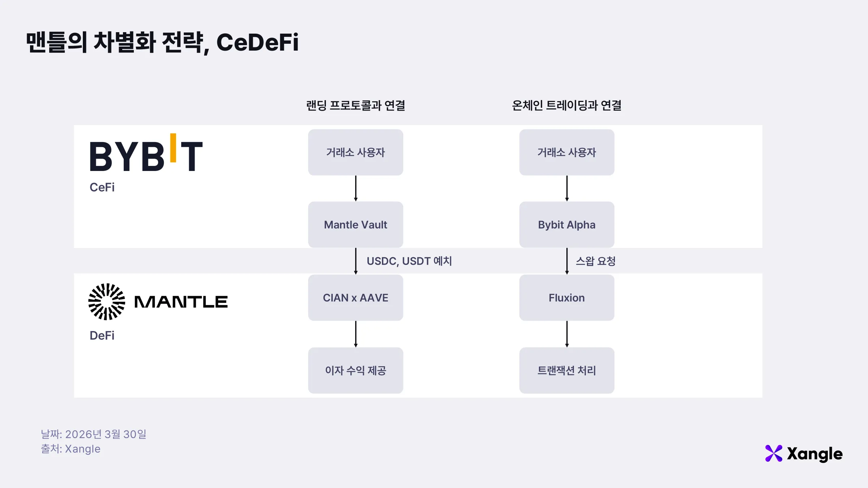Click the 스왑 요청 label
Viewport: 868px width, 488px height.
click(595, 261)
